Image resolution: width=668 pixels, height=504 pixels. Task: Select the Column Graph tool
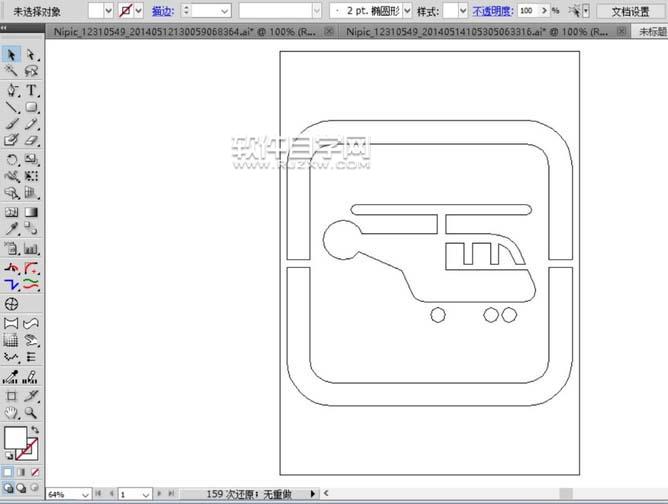coord(31,248)
